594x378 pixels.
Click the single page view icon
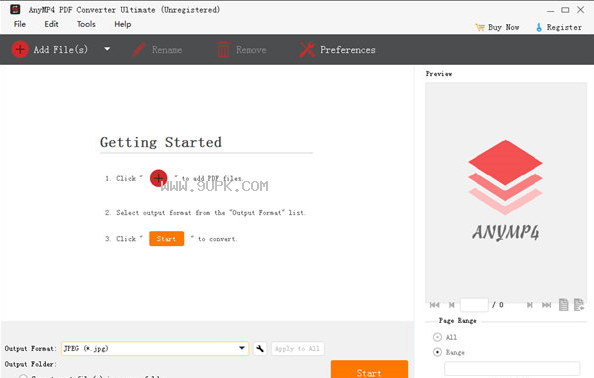(x=564, y=305)
